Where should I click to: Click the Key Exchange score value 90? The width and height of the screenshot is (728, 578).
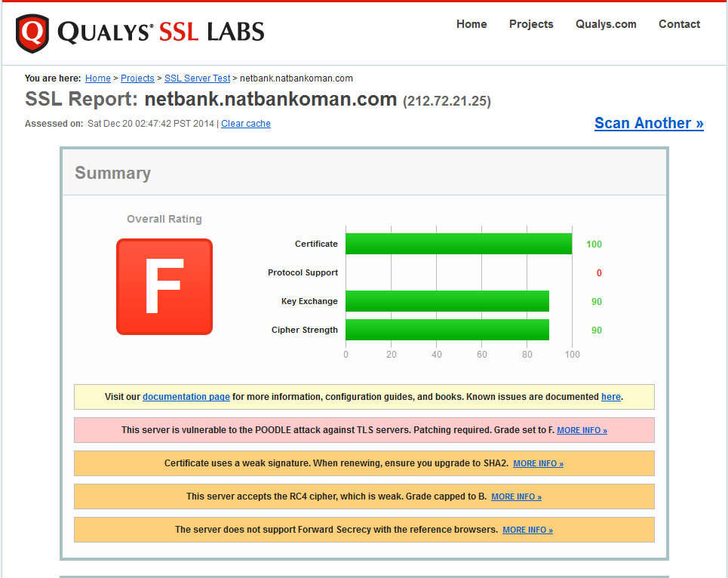click(597, 302)
